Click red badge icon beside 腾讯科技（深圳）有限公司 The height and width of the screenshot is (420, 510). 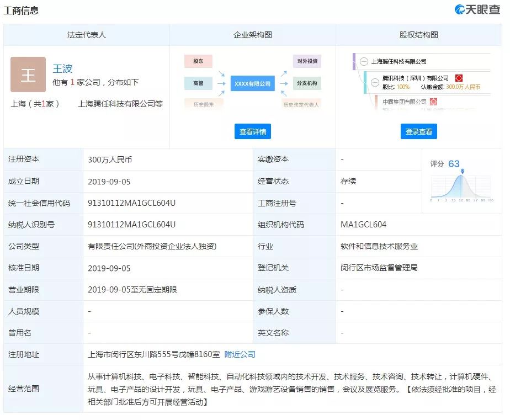click(x=459, y=78)
